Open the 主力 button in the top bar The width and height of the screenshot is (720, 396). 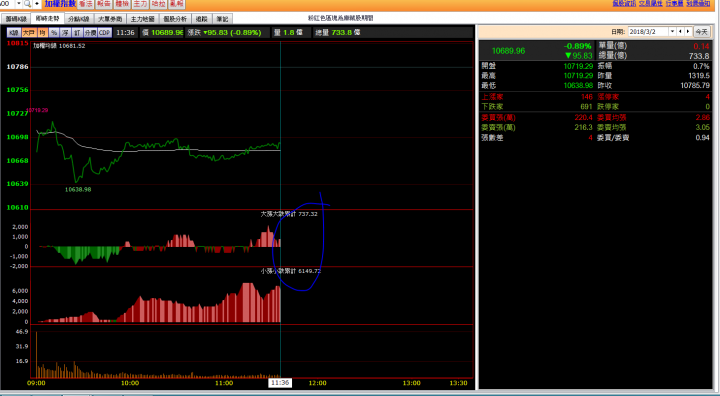[140, 4]
